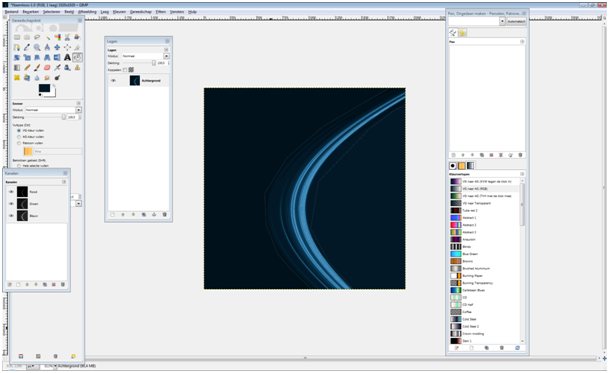Open dropdown beside the Automatisch button
This screenshot has width=609, height=373.
pos(502,21)
